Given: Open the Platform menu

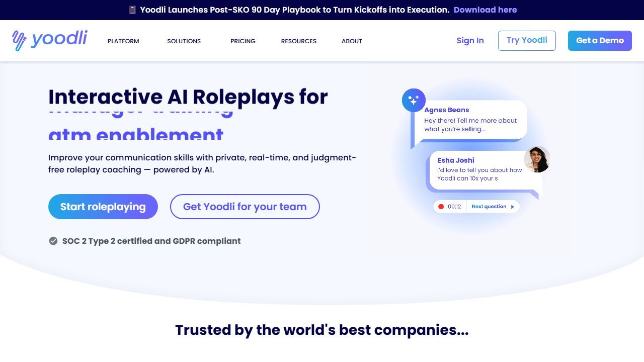Looking at the screenshot, I should click(123, 41).
